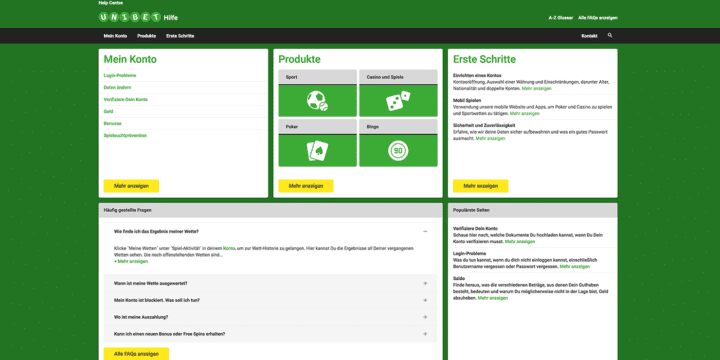Click the 'Erste Schritte' card heading
The image size is (720, 360).
(x=484, y=59)
